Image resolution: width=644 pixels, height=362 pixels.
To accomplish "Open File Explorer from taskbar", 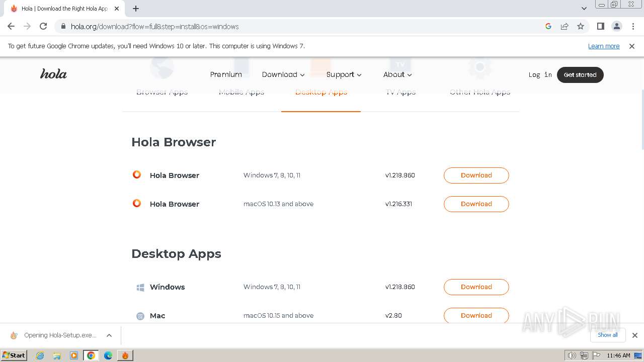I will [57, 355].
